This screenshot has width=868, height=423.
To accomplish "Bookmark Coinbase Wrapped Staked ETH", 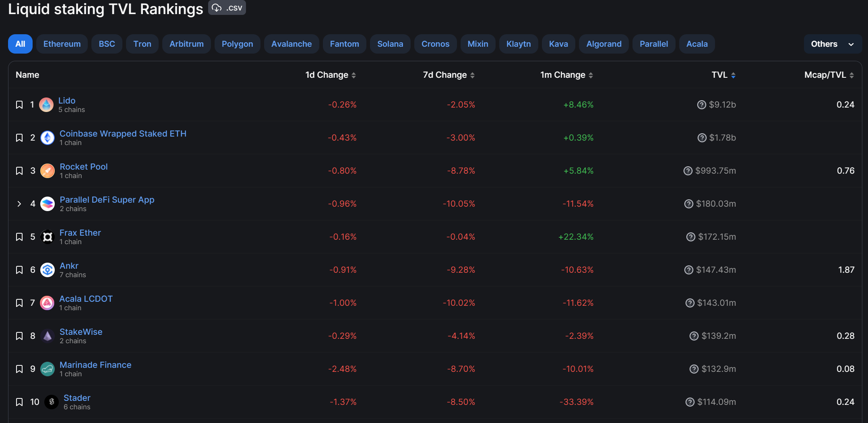I will point(19,138).
